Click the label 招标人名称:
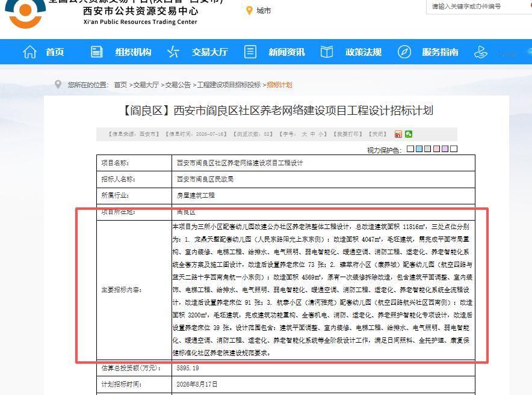Viewport: 532px width, 395px height. (x=118, y=179)
